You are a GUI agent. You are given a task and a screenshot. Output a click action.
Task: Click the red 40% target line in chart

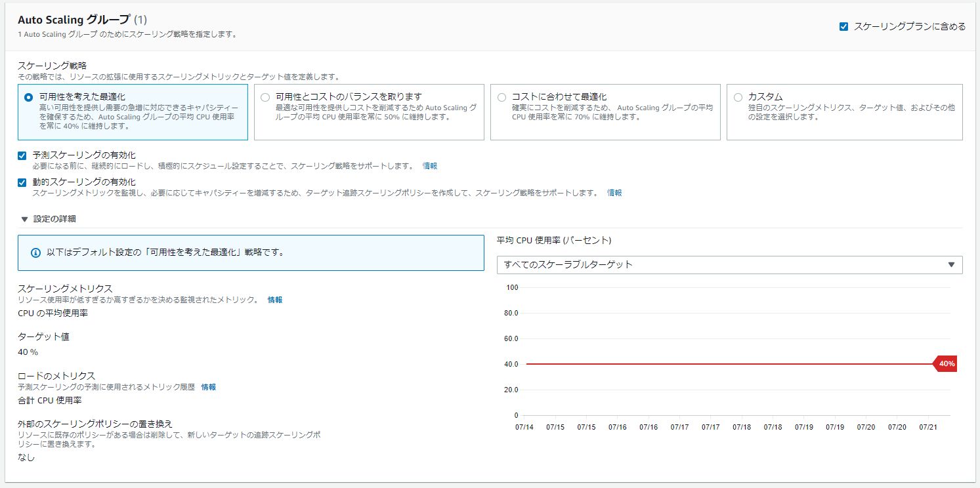click(x=722, y=364)
